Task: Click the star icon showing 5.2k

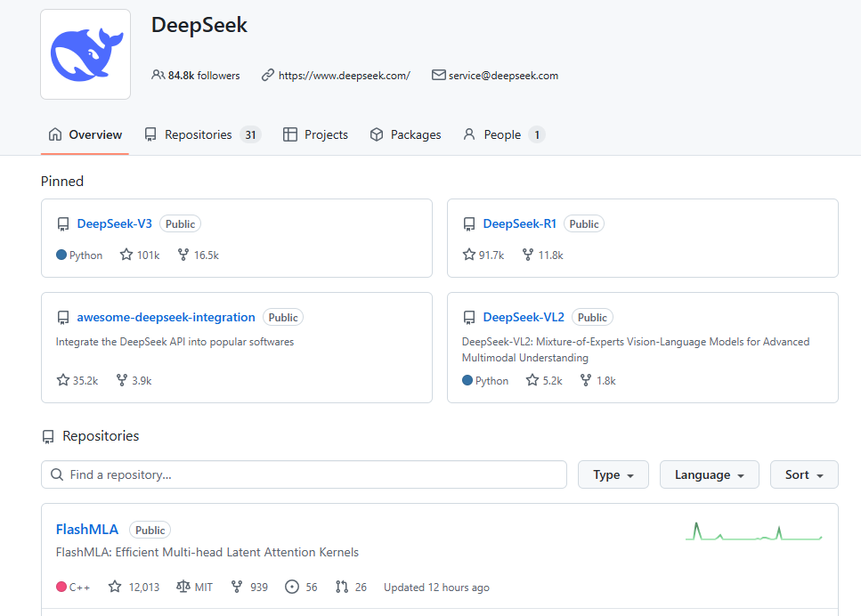Action: (532, 380)
